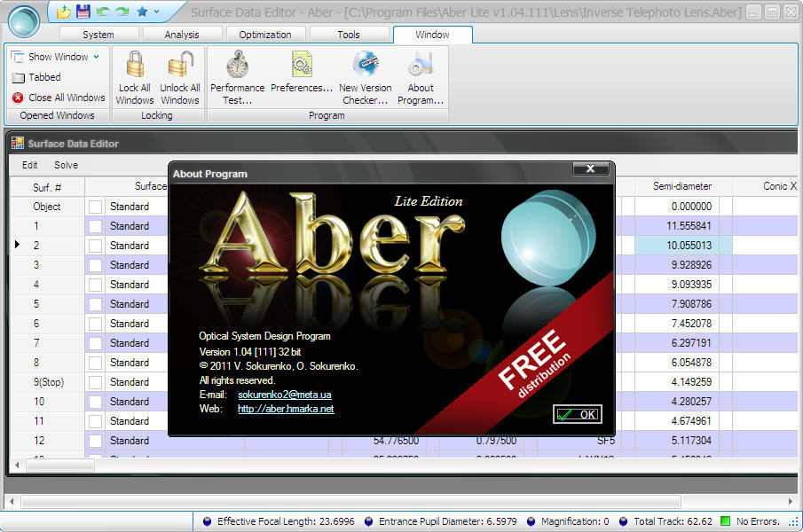803x532 pixels.
Task: Click the SF5 glass cell in row 12
Action: click(579, 441)
